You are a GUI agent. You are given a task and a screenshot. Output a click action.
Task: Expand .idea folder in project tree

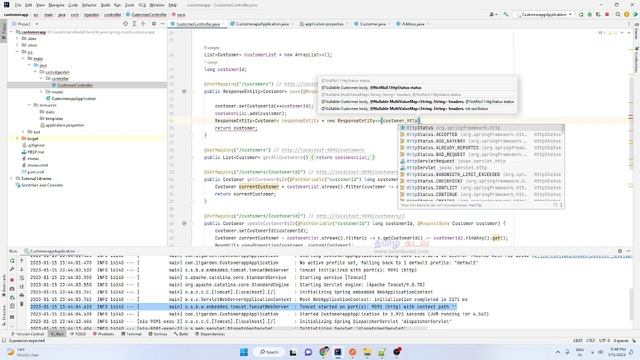click(18, 38)
